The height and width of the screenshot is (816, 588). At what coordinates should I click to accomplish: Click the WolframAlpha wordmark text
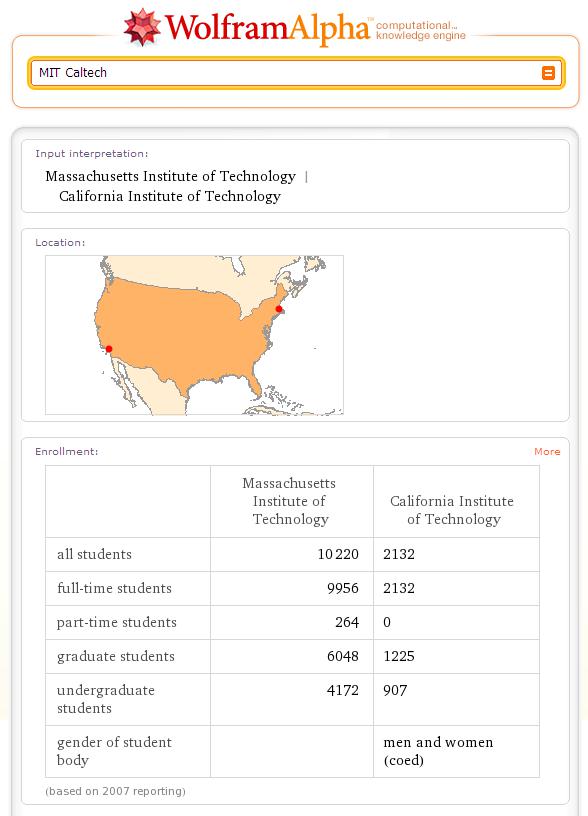click(267, 28)
